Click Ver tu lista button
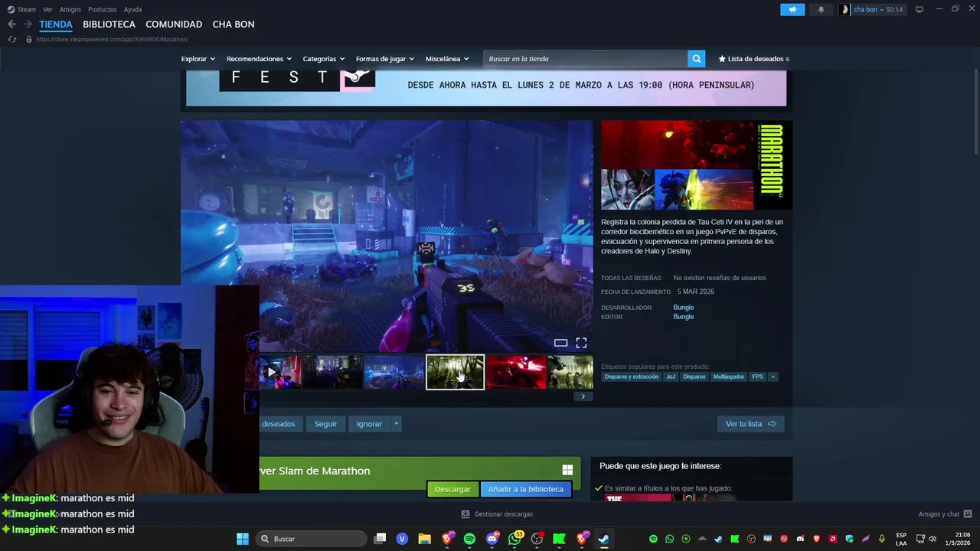 (750, 424)
